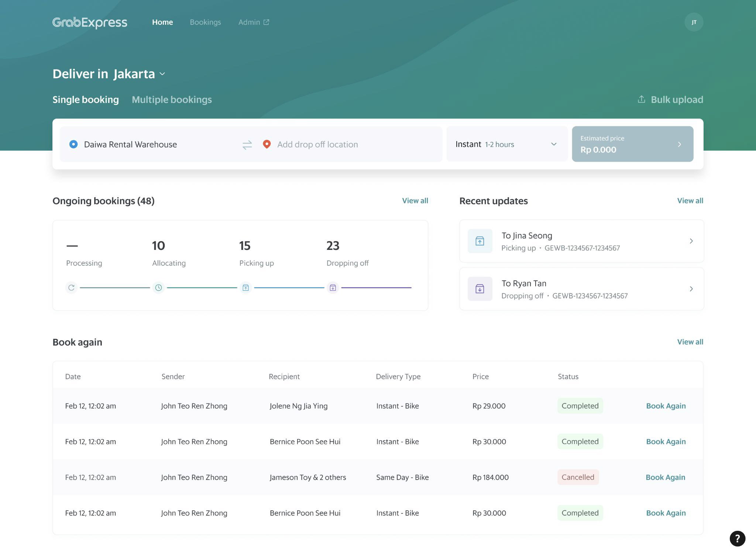Click the Estimated price Rp 0.000 button

(632, 144)
